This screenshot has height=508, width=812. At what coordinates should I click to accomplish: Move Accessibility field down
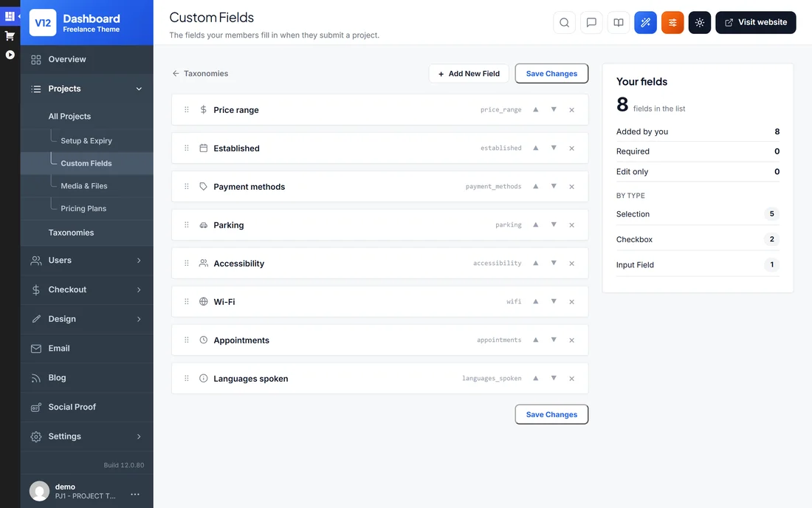pos(554,263)
